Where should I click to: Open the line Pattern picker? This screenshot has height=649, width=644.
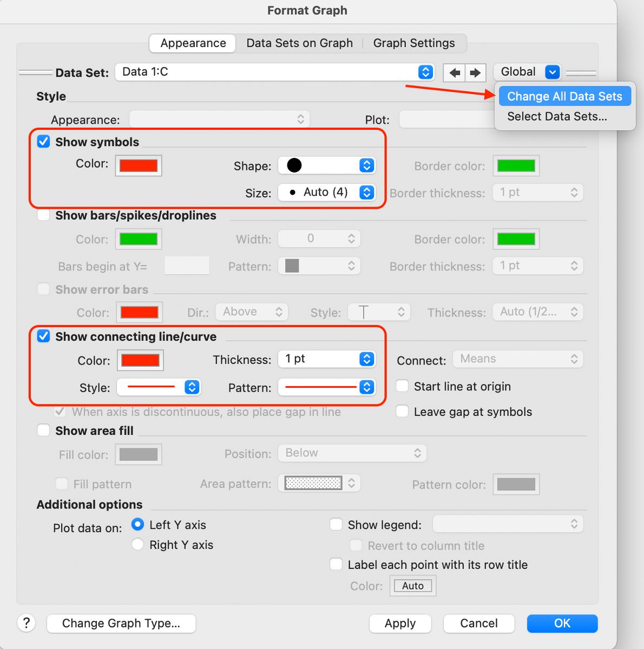(x=326, y=387)
